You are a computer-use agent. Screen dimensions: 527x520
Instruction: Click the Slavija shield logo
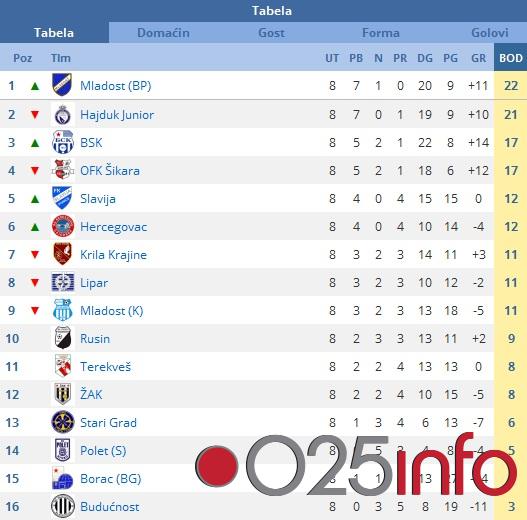(x=62, y=198)
